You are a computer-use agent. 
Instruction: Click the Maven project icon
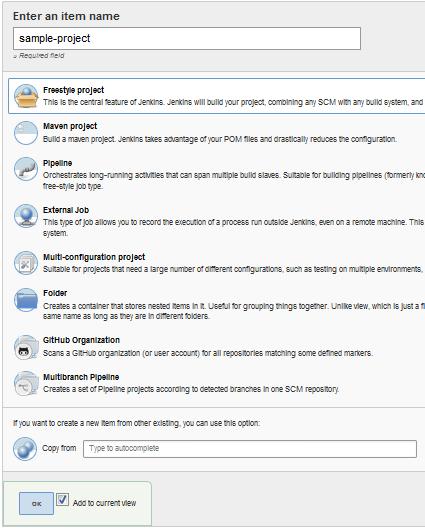point(26,133)
